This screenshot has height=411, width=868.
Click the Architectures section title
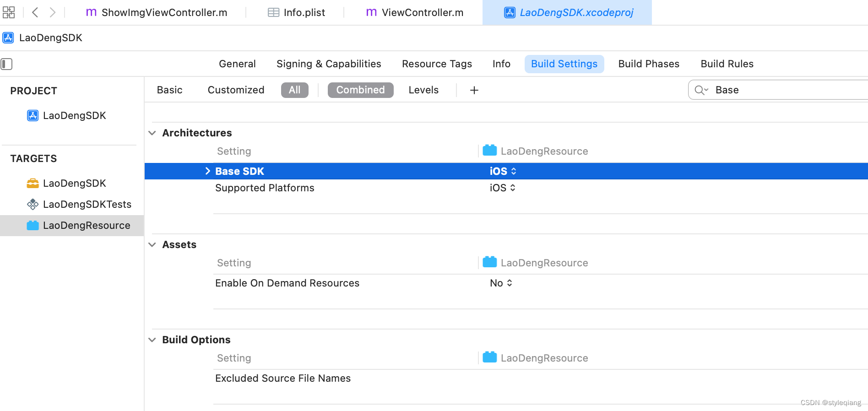(197, 133)
